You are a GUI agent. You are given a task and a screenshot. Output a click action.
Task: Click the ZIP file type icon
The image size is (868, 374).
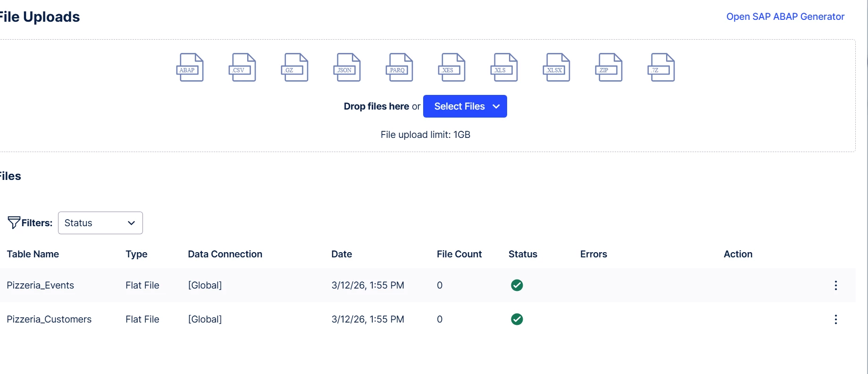(609, 68)
